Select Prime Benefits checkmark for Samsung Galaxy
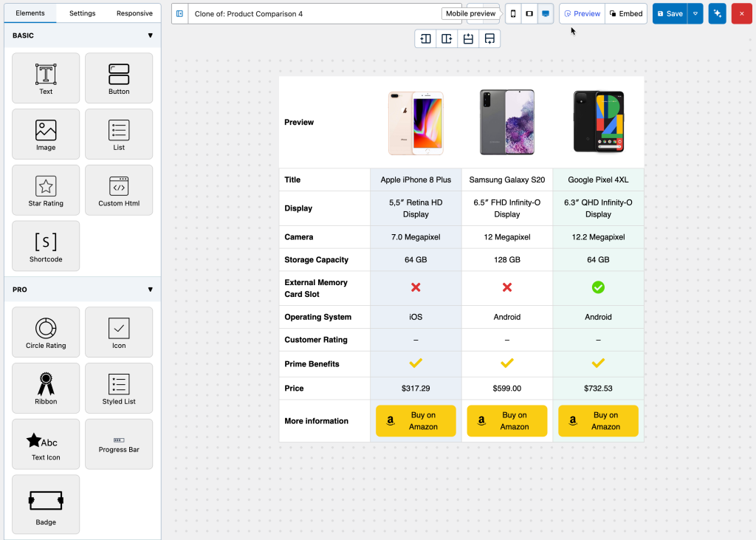This screenshot has height=540, width=756. pos(506,363)
